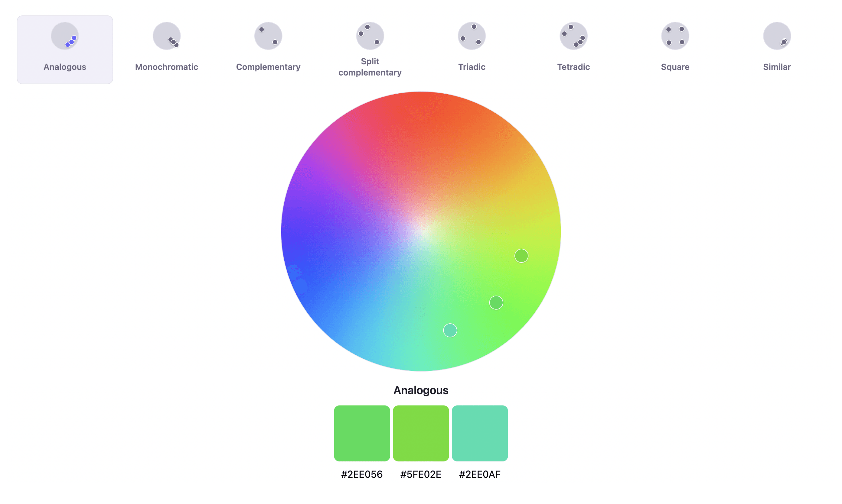
Task: Select the teal #2EE0AF color swatch
Action: coord(480,433)
